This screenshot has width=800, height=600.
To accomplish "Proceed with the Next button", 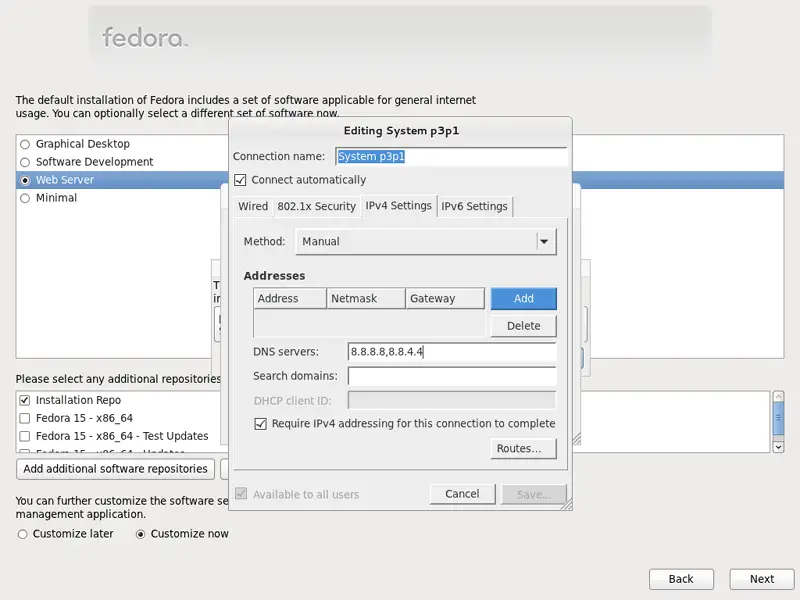I will click(762, 579).
